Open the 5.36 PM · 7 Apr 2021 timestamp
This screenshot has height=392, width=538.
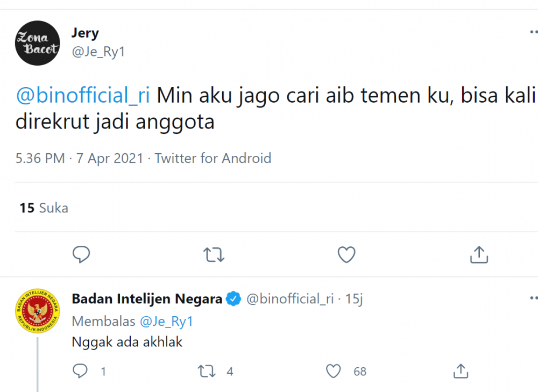click(x=80, y=159)
